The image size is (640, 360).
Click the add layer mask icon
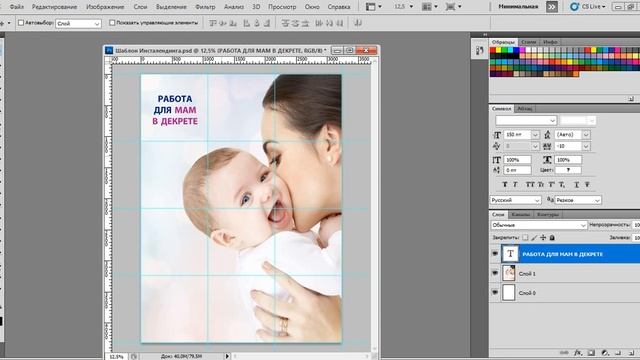coord(591,353)
